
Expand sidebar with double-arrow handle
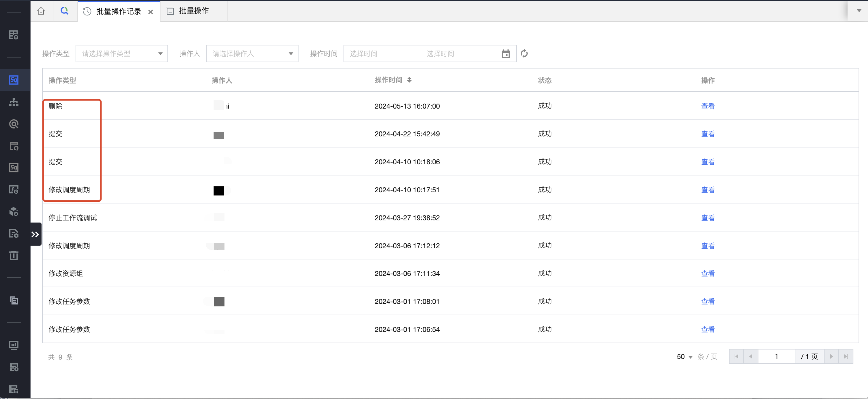point(35,234)
